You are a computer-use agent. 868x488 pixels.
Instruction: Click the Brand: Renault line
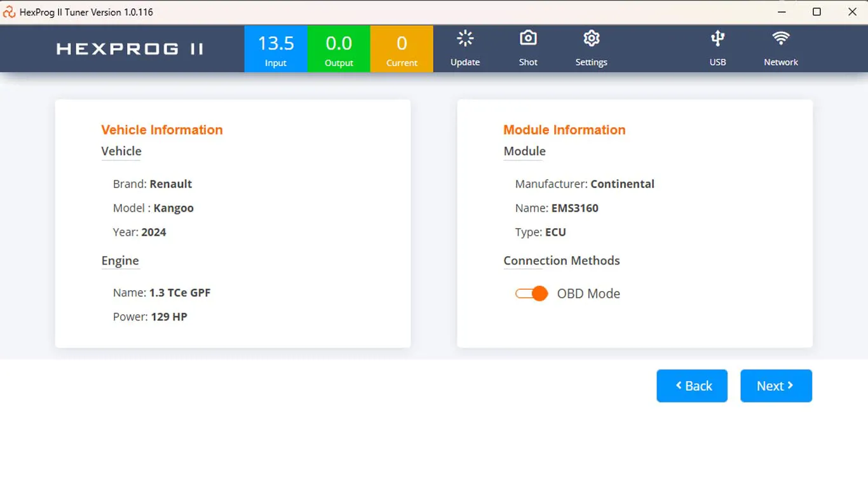coord(153,184)
